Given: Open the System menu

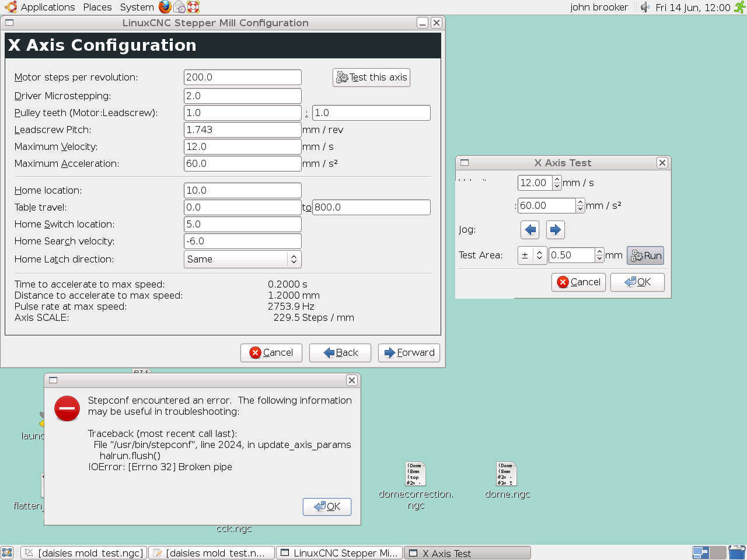Looking at the screenshot, I should point(137,7).
